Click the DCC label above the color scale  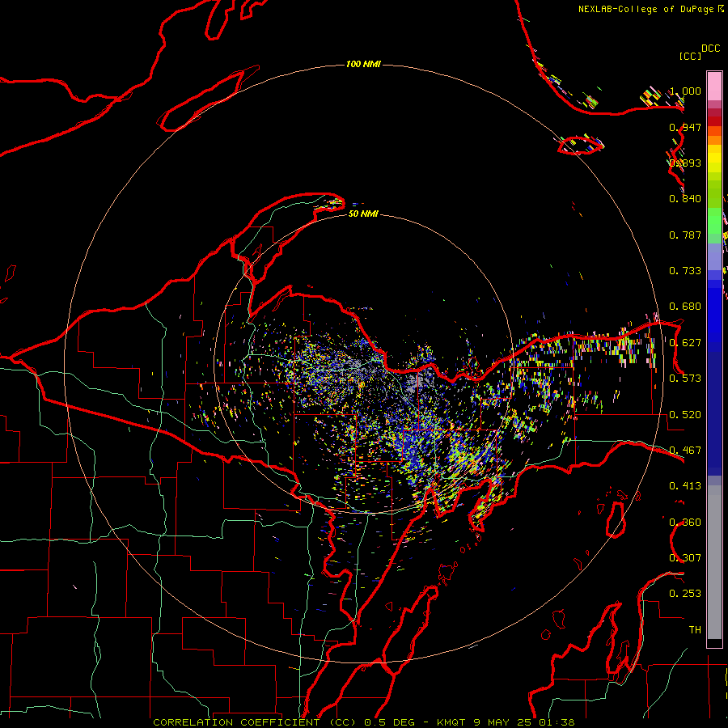coord(710,49)
